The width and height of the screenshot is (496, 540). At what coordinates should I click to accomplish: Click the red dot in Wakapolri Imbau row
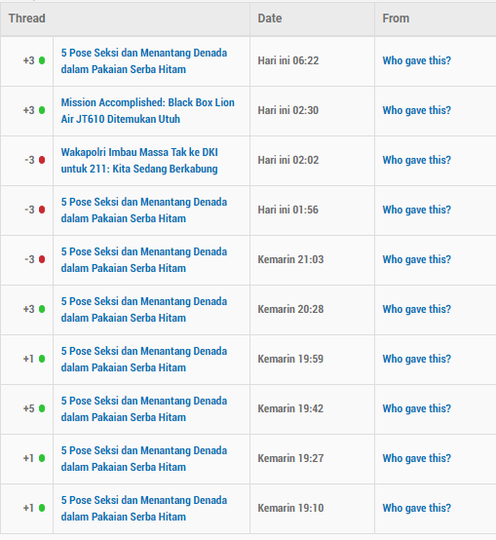[42, 160]
